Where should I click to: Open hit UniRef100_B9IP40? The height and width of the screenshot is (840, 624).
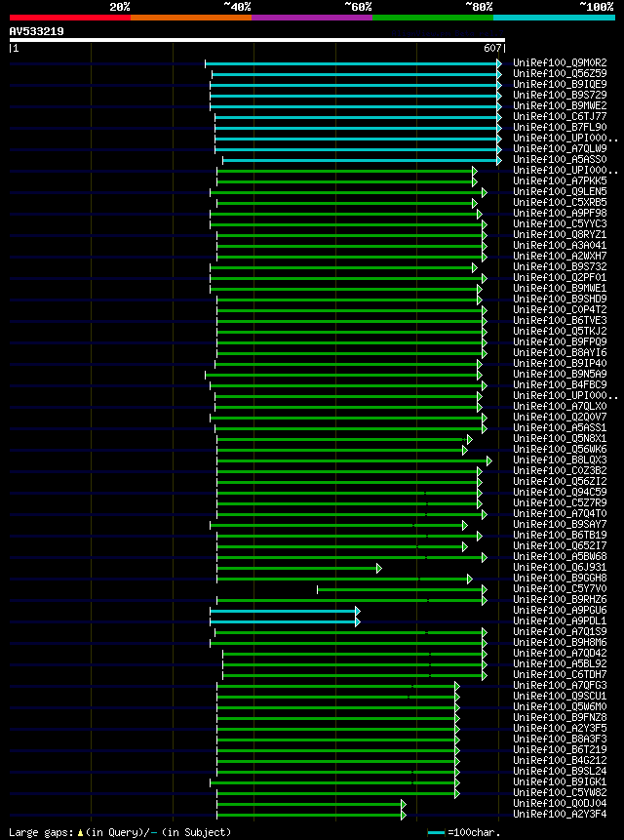(560, 363)
